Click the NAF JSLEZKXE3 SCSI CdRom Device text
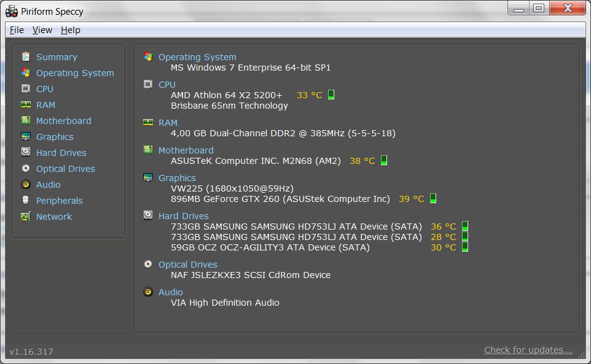 point(251,275)
